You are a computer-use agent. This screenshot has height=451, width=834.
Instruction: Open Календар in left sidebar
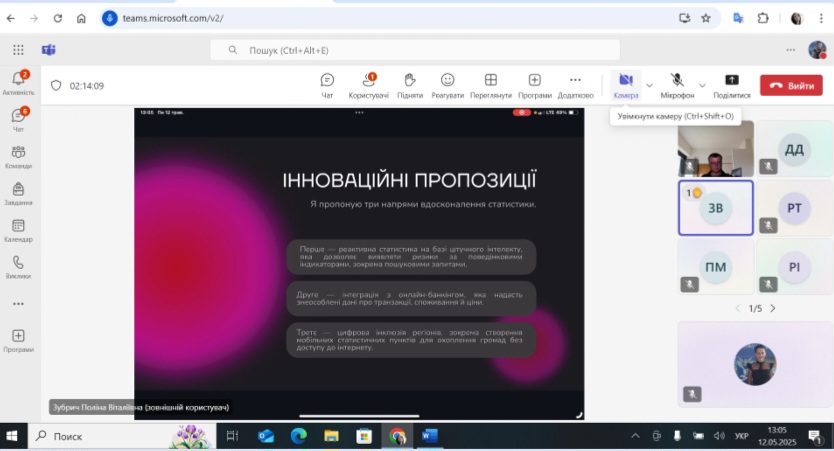[18, 230]
